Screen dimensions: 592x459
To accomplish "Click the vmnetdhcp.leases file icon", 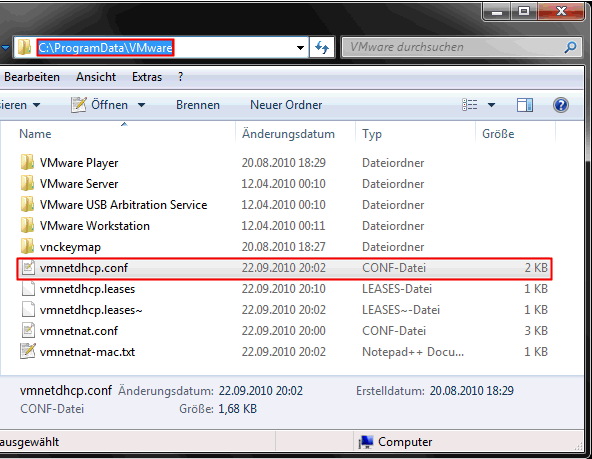I will [28, 289].
